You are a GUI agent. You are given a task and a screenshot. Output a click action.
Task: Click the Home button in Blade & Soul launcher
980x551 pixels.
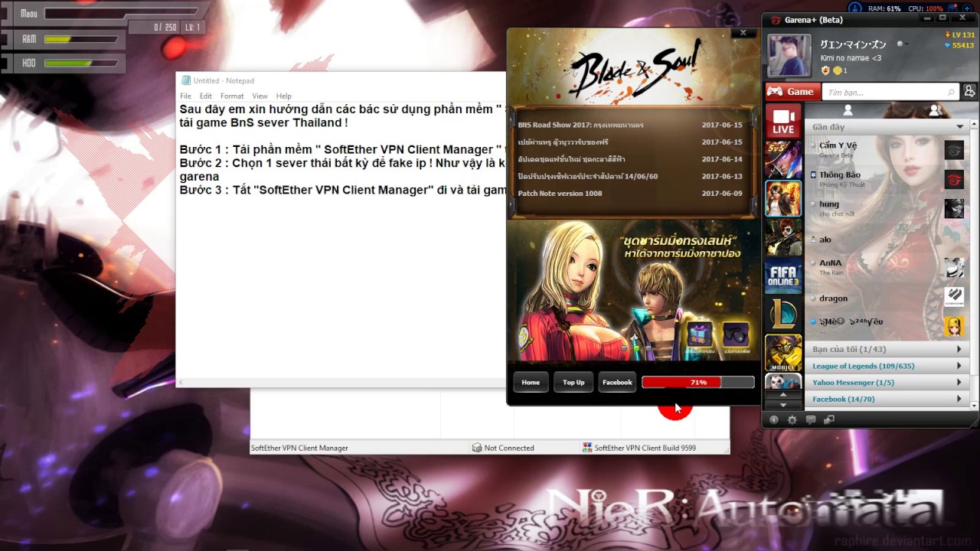point(531,382)
